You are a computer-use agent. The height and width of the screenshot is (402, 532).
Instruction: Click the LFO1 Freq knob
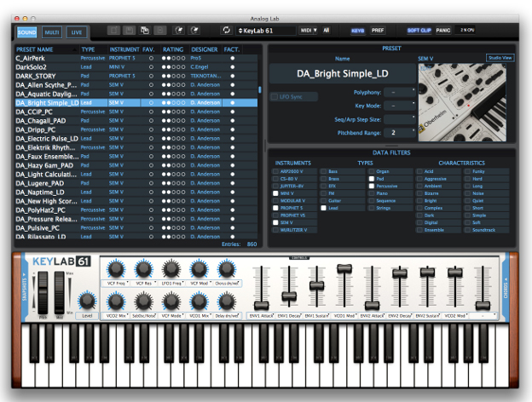tap(171, 270)
